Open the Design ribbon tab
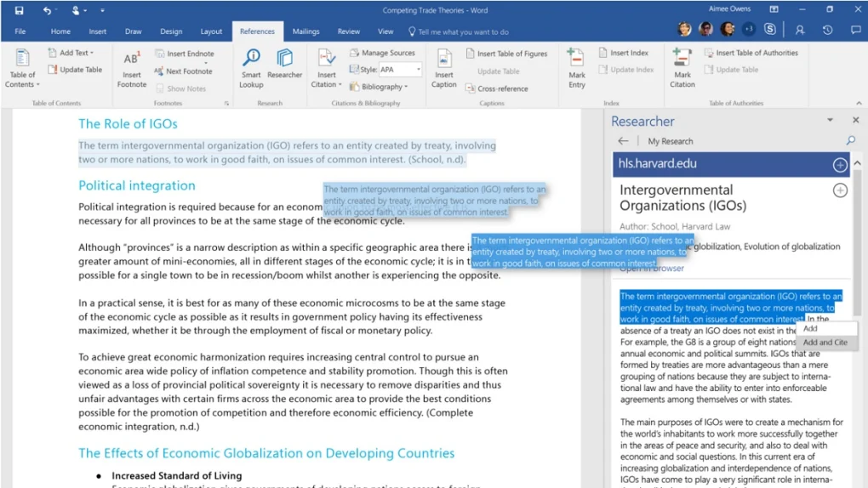The width and height of the screenshot is (868, 488). tap(171, 31)
